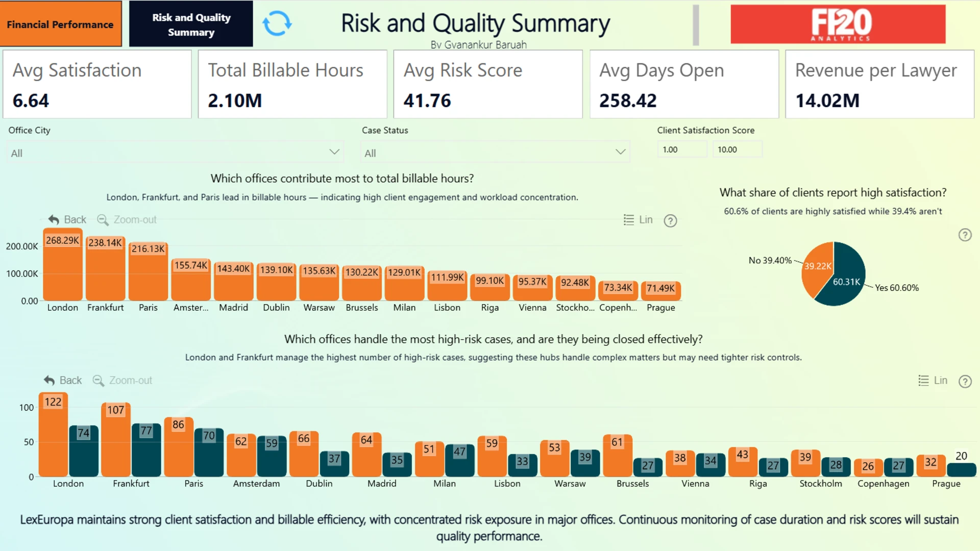
Task: Expand the Case Status dropdown
Action: 495,153
